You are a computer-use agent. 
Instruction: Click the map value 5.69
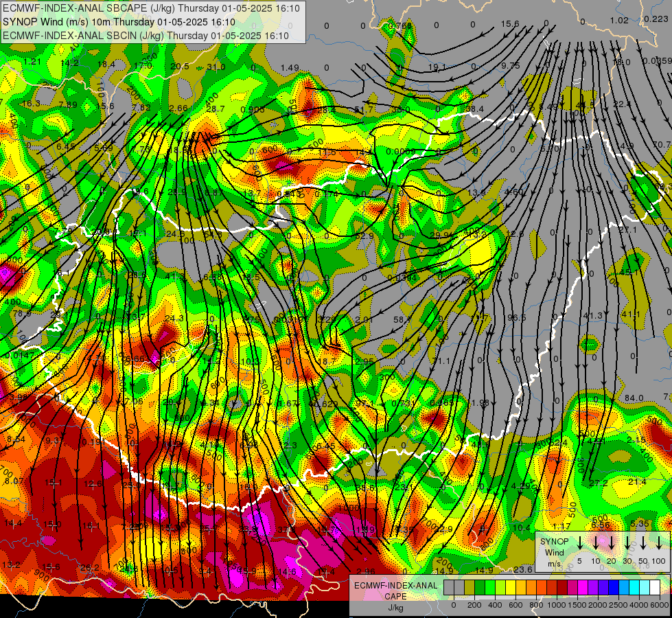[103, 148]
